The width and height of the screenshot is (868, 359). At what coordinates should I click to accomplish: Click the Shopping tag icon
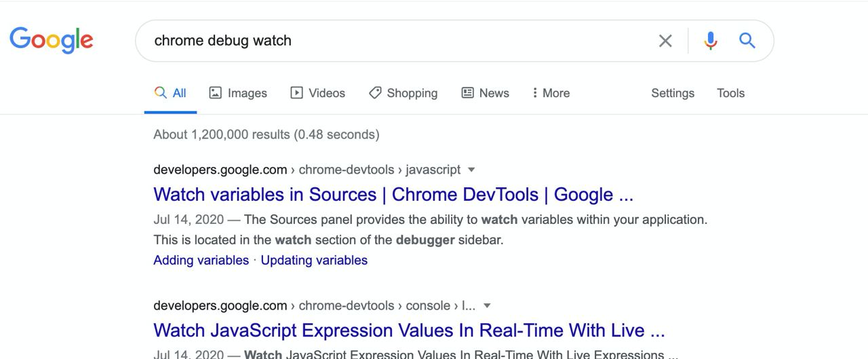375,93
